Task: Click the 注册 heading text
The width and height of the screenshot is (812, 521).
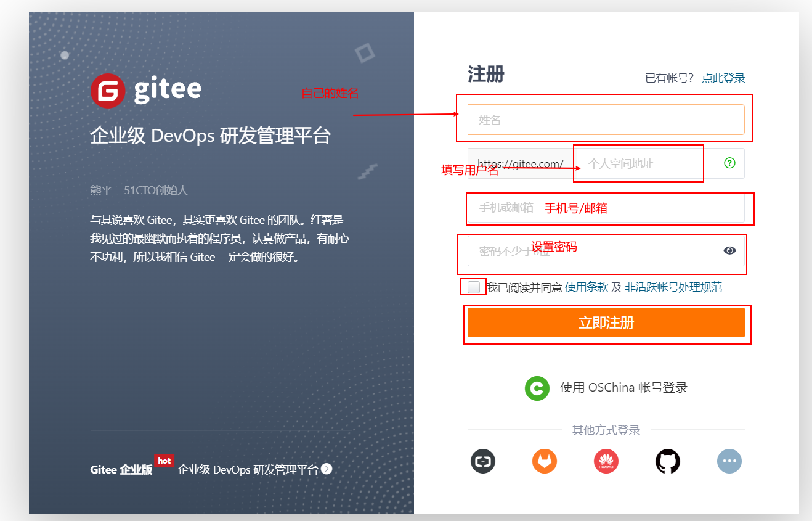Action: [486, 75]
